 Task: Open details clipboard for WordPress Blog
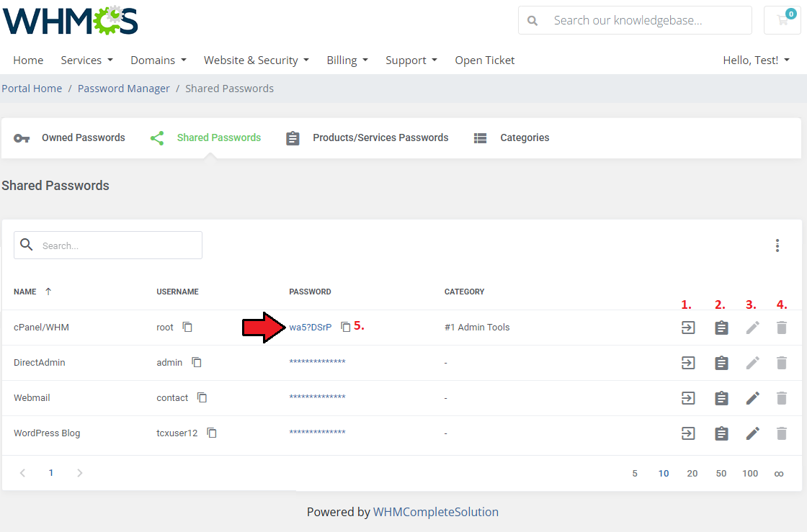tap(721, 433)
